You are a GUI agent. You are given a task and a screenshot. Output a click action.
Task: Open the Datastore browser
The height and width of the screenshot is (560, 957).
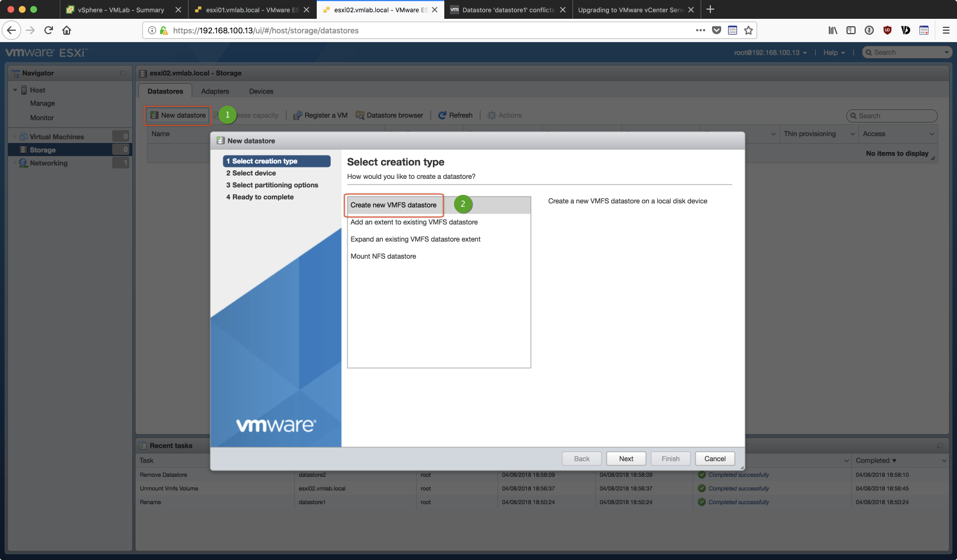click(x=390, y=115)
